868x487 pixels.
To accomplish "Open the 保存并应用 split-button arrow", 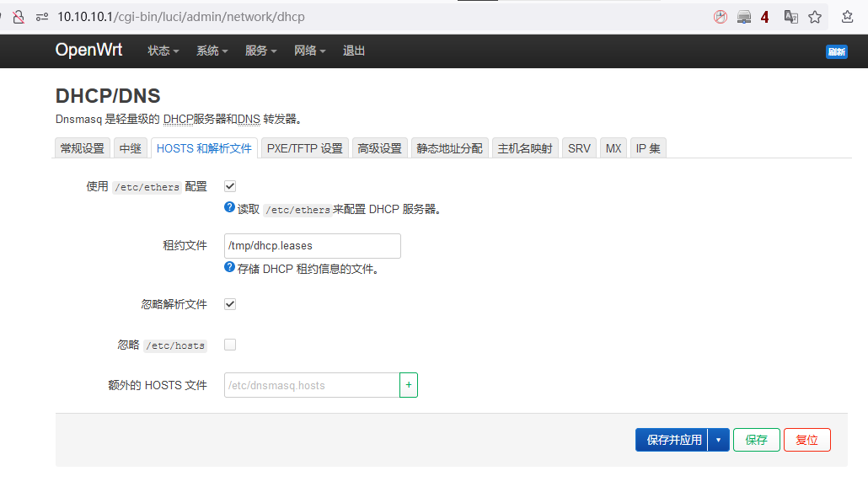I will 718,439.
